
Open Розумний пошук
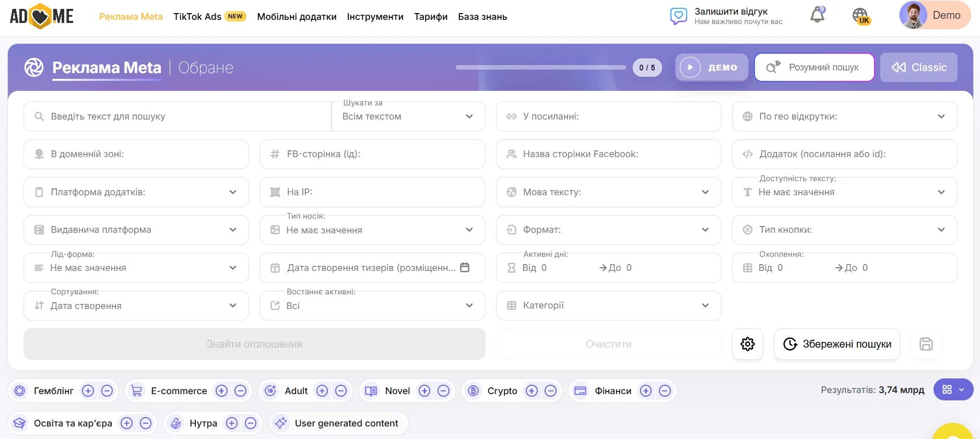[x=814, y=67]
